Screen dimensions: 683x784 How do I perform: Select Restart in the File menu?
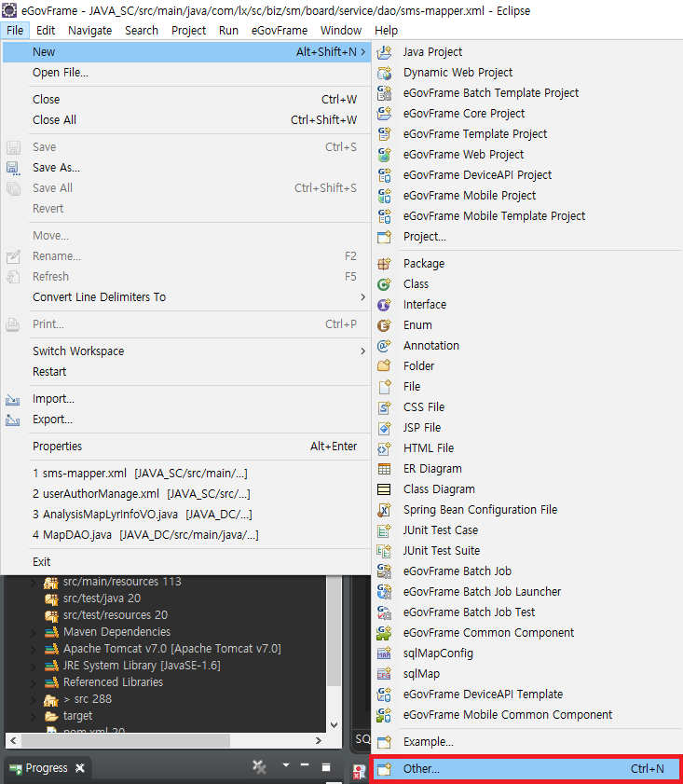[185, 372]
